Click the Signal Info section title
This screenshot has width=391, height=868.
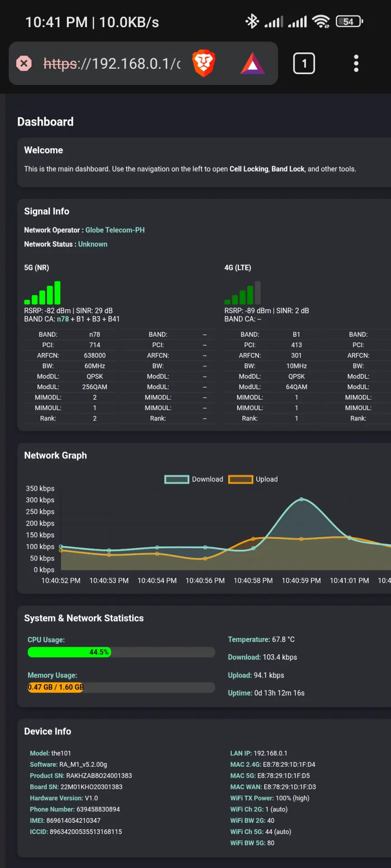[x=47, y=212]
